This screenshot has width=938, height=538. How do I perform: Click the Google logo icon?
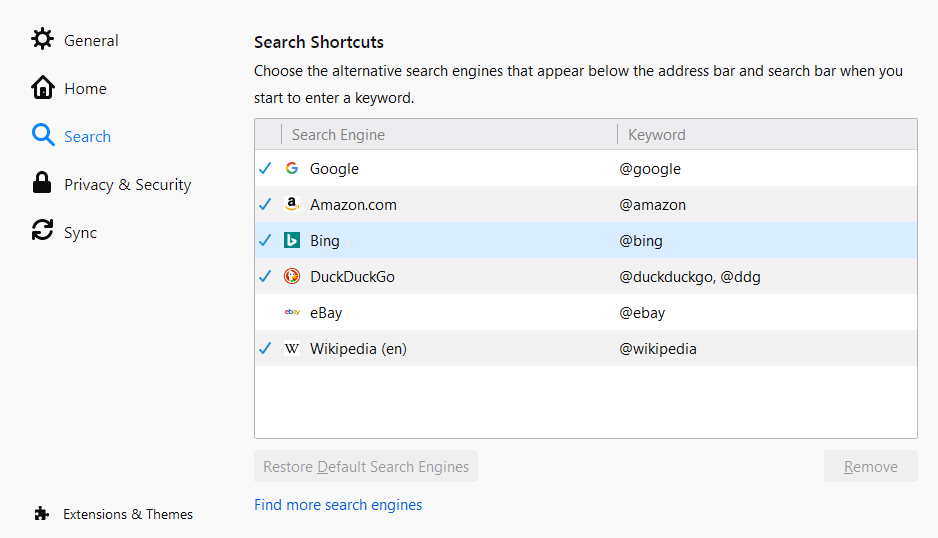[x=292, y=168]
